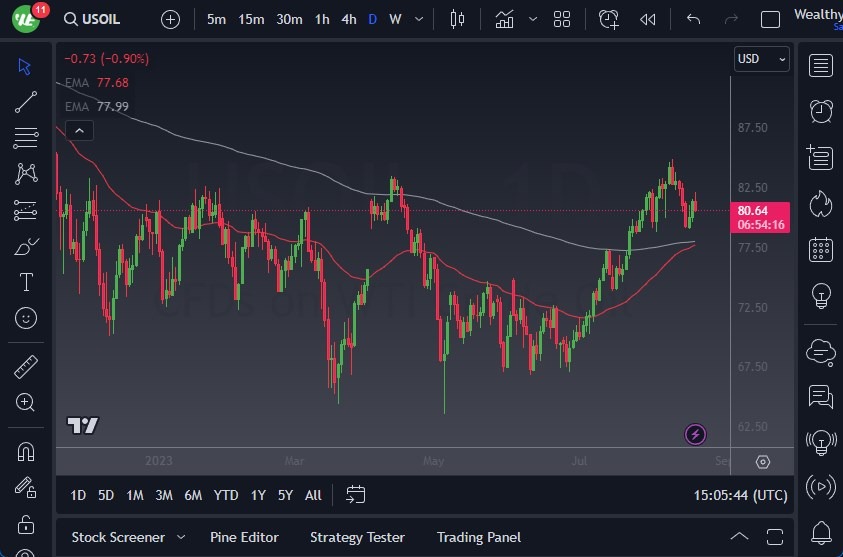Screen dimensions: 843x557
Task: Set the date range to YTD
Action: (226, 495)
